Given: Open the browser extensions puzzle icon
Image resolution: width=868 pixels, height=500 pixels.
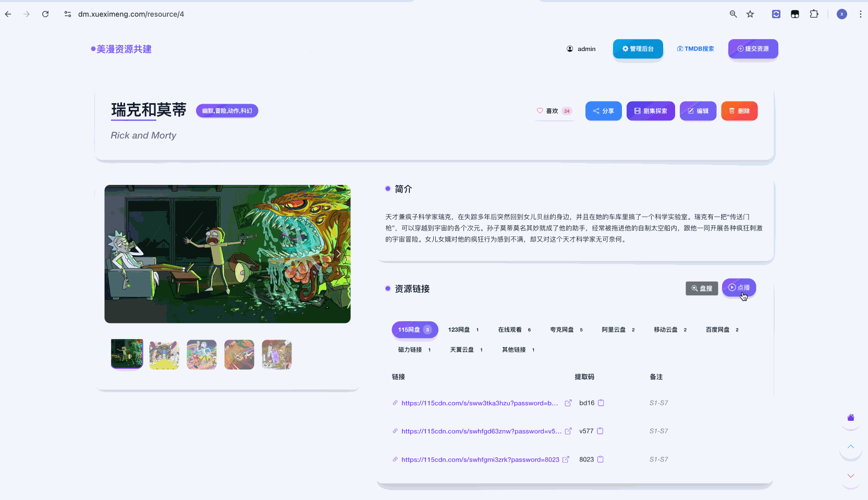Looking at the screenshot, I should [x=814, y=14].
